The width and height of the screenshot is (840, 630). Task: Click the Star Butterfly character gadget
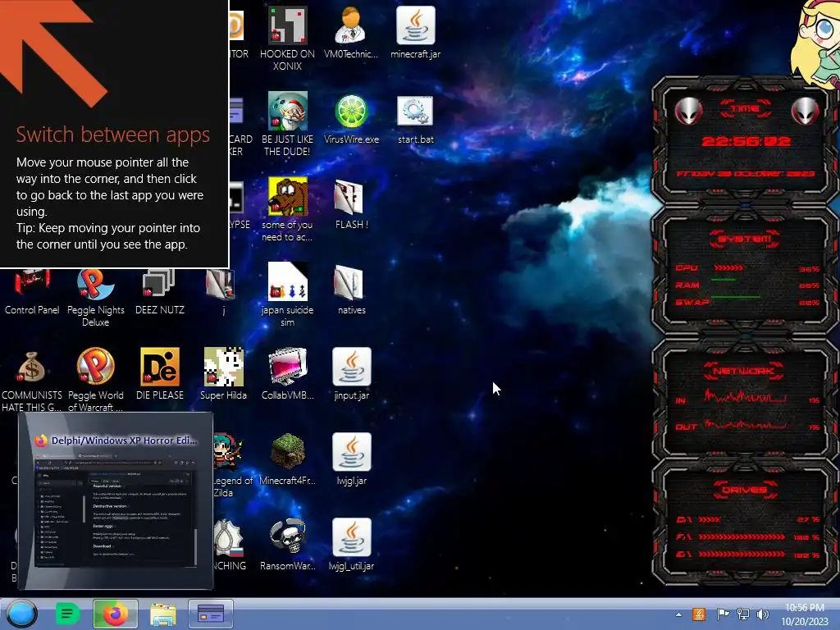tap(815, 43)
